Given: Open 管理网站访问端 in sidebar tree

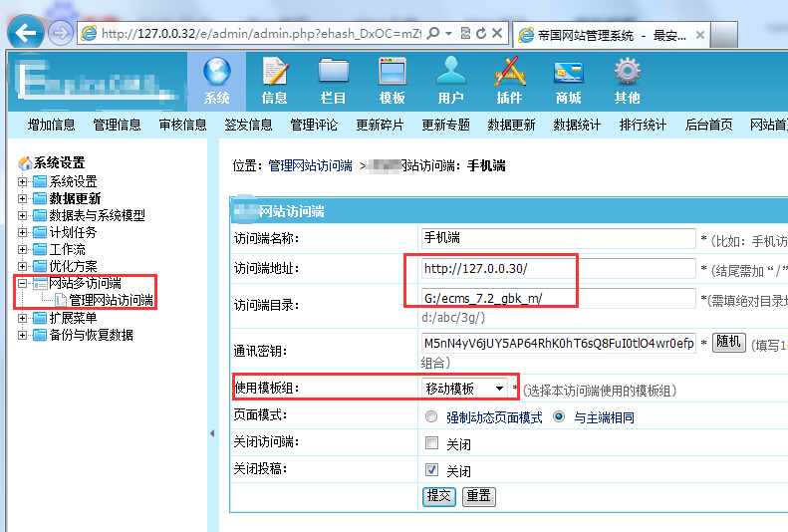Looking at the screenshot, I should click(111, 301).
